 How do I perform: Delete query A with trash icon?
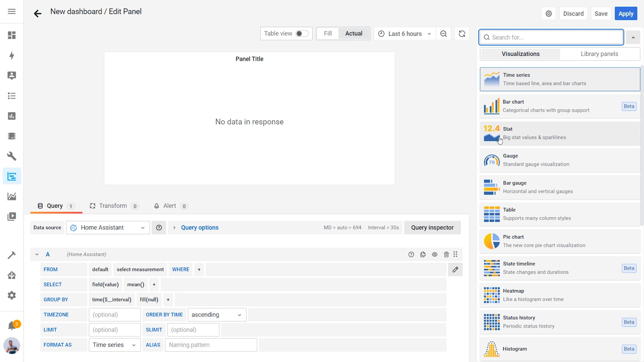click(446, 254)
